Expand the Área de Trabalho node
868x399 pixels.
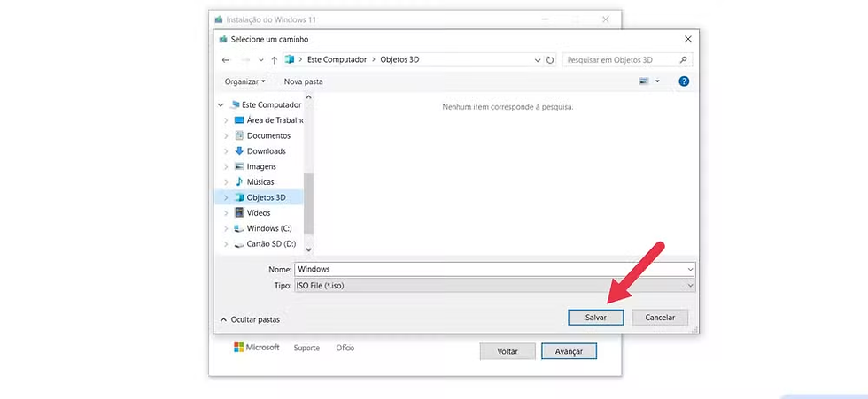click(226, 120)
